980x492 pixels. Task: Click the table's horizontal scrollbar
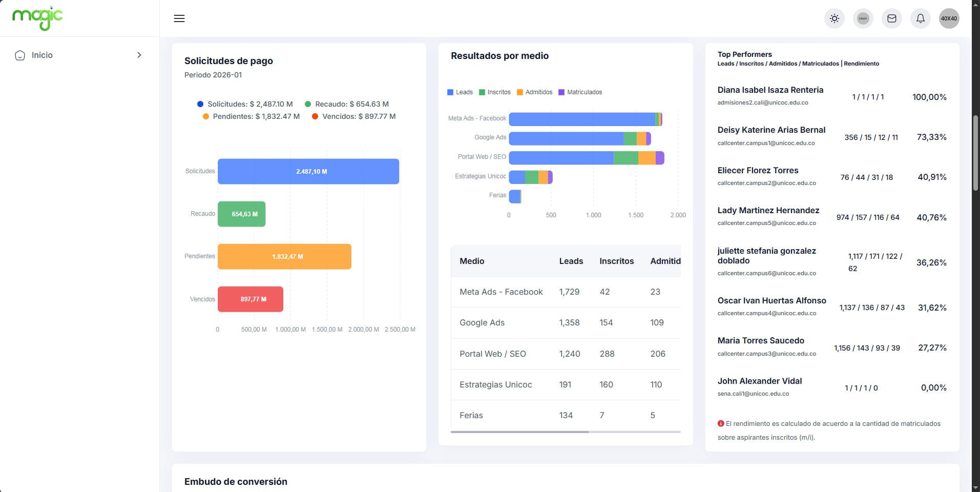(x=519, y=432)
